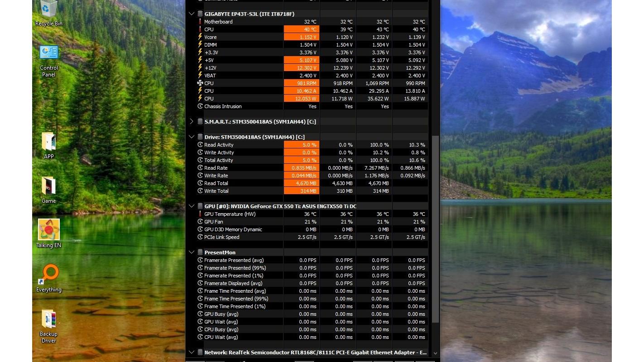
Task: Launch the Talking EN application
Action: [x=48, y=231]
